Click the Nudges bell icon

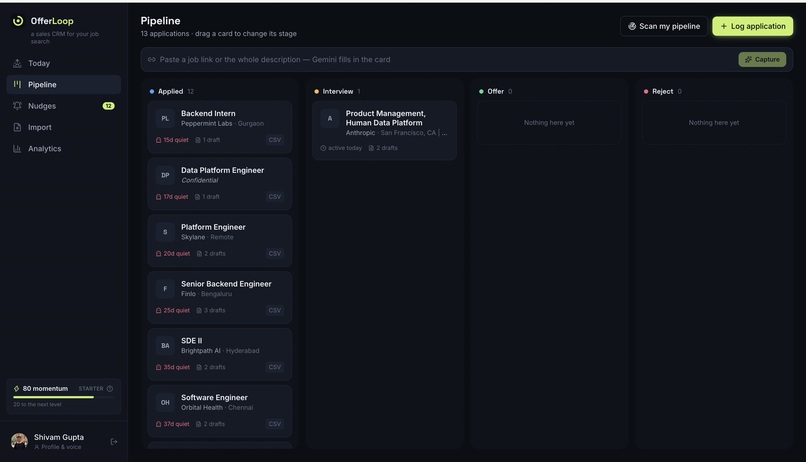(17, 106)
